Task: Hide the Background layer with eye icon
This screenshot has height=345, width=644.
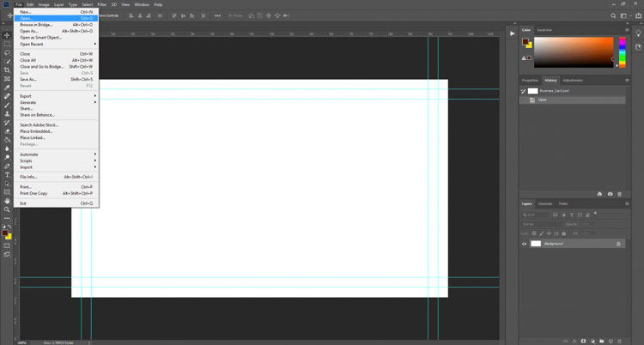Action: [524, 244]
